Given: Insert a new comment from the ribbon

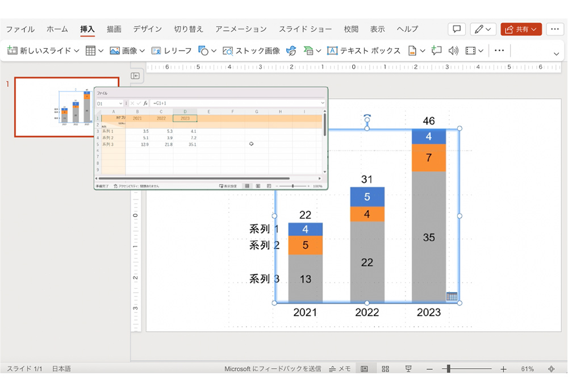Looking at the screenshot, I should pyautogui.click(x=436, y=51).
